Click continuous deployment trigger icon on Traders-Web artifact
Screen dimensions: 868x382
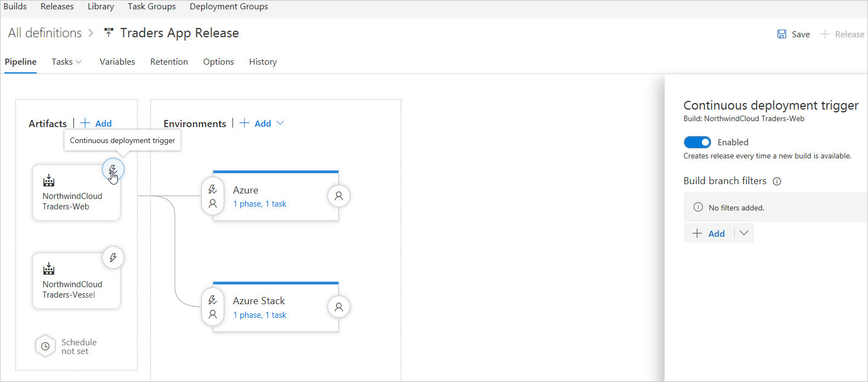[113, 170]
